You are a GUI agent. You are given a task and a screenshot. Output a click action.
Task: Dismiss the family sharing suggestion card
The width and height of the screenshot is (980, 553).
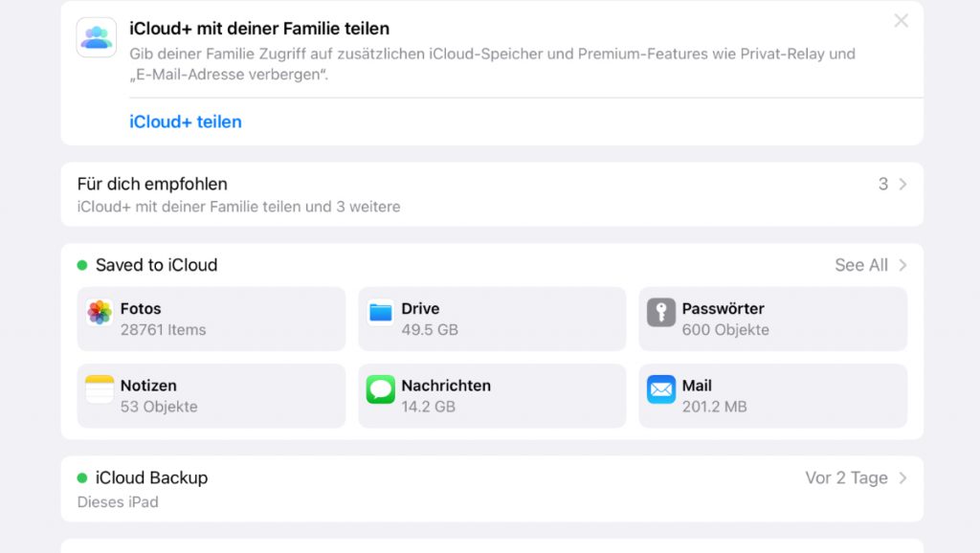pos(901,21)
